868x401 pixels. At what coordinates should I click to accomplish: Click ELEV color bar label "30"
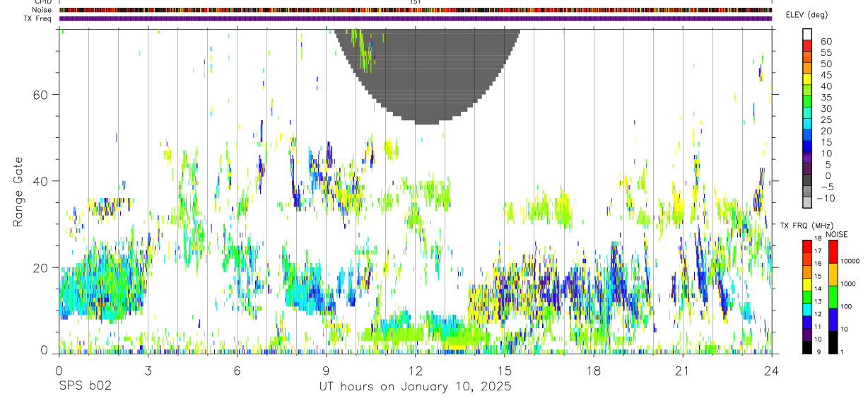826,109
